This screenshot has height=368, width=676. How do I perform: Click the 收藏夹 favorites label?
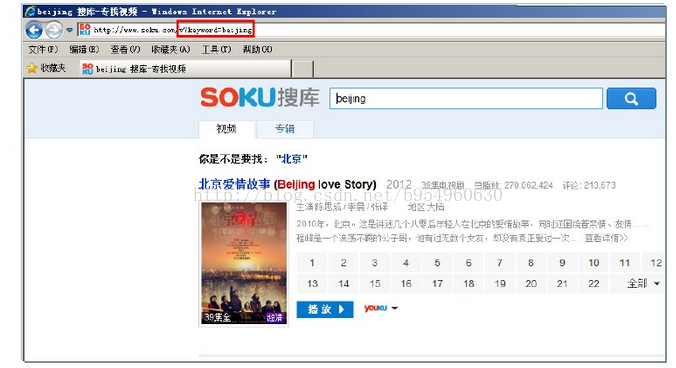(53, 68)
